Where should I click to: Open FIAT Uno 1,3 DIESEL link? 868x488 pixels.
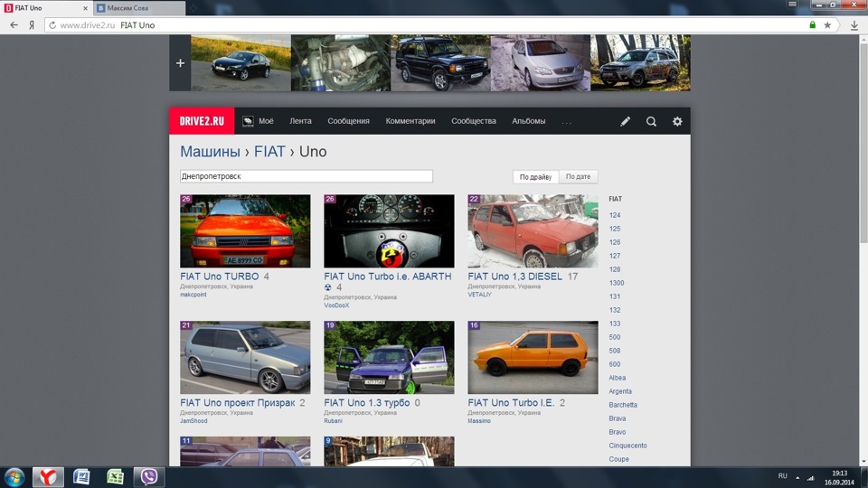pyautogui.click(x=514, y=277)
